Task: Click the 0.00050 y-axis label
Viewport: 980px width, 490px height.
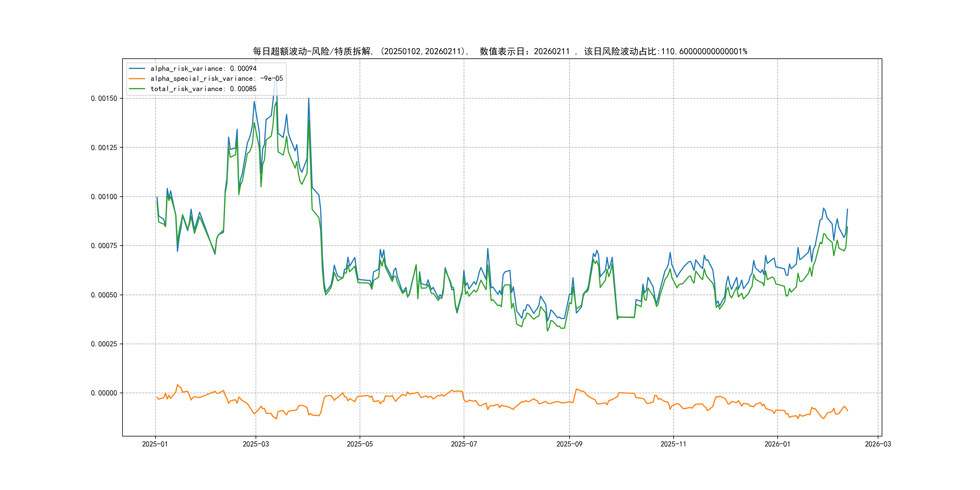Action: 104,295
